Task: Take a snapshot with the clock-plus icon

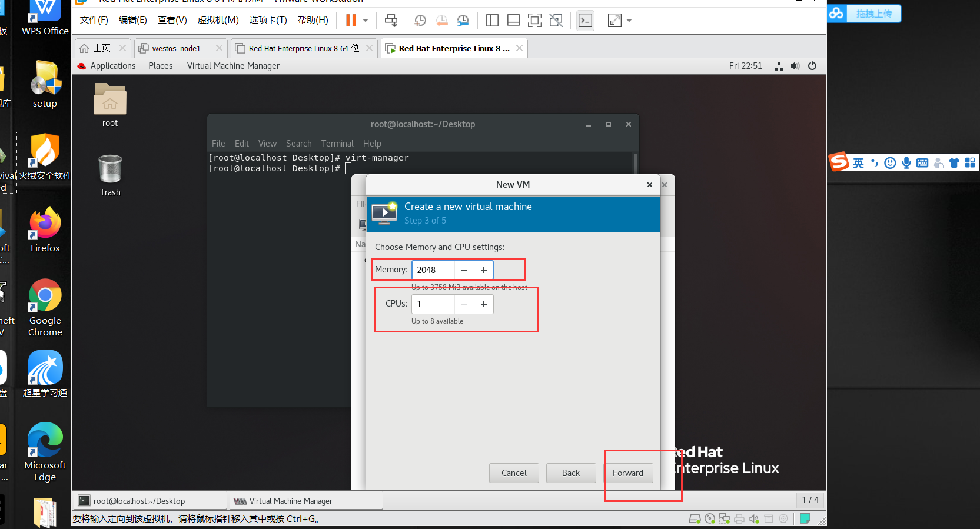Action: (x=420, y=21)
